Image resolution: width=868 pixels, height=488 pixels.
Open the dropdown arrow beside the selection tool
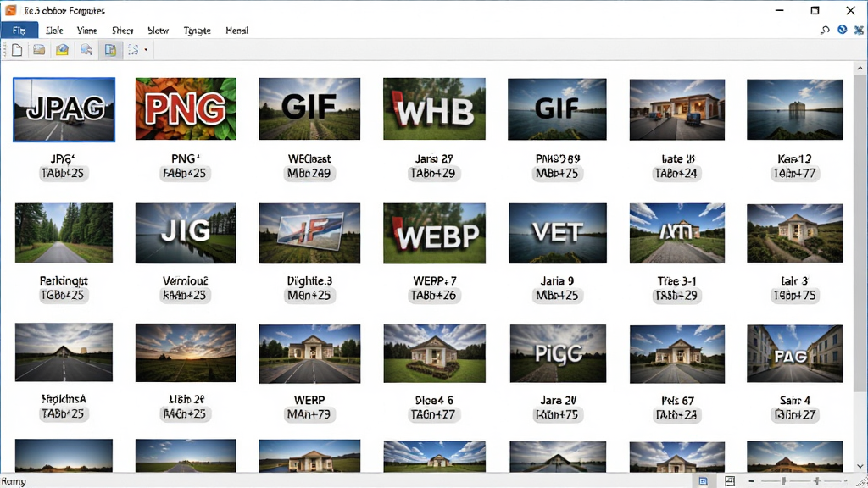click(x=146, y=50)
